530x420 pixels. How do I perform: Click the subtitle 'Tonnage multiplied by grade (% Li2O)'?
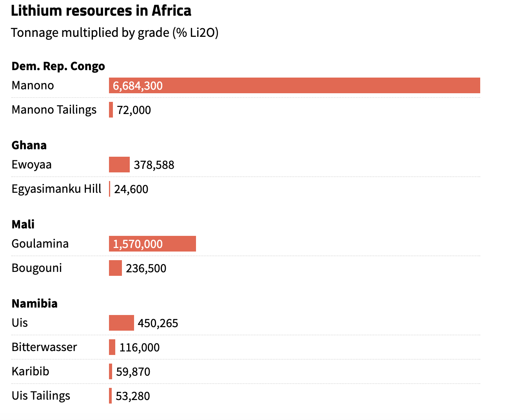click(114, 33)
